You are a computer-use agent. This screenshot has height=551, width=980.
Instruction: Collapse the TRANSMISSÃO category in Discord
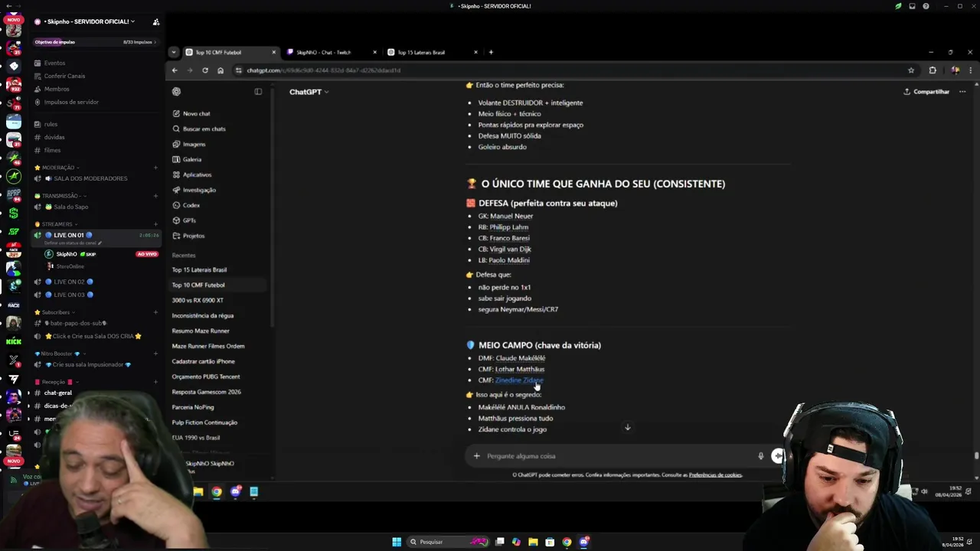(60, 196)
